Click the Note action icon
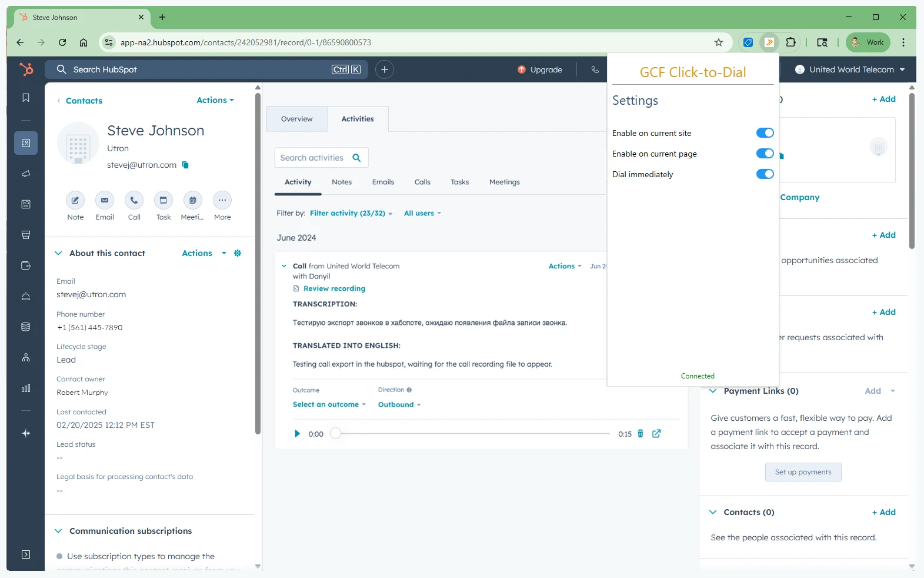Viewport: 924px width, 578px height. (x=75, y=200)
